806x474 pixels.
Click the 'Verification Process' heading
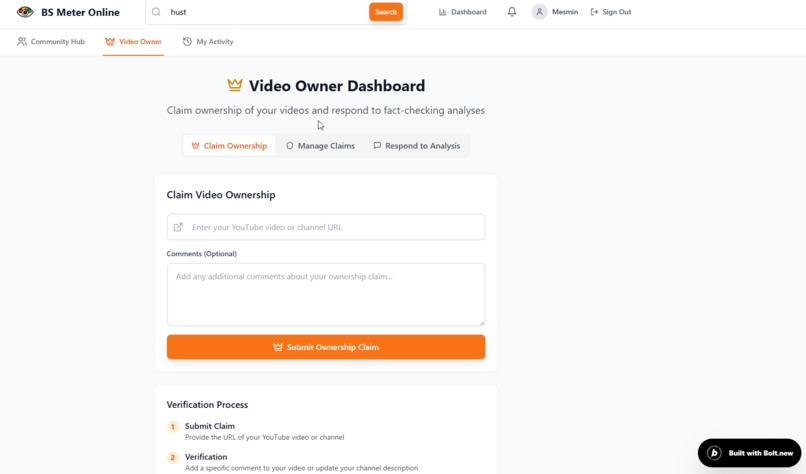pos(207,405)
